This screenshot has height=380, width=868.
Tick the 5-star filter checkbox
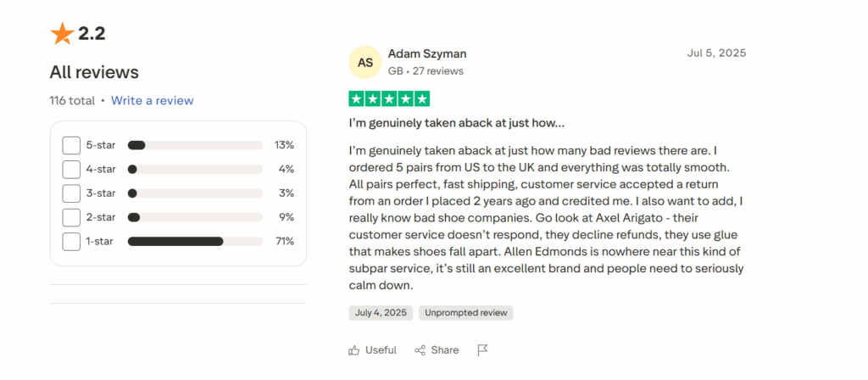[x=71, y=145]
